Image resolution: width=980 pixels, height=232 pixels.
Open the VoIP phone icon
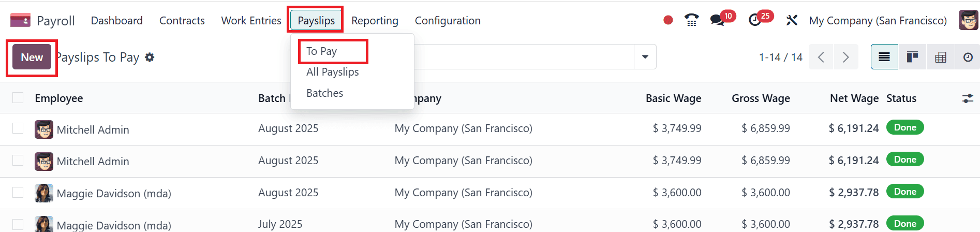(x=691, y=20)
